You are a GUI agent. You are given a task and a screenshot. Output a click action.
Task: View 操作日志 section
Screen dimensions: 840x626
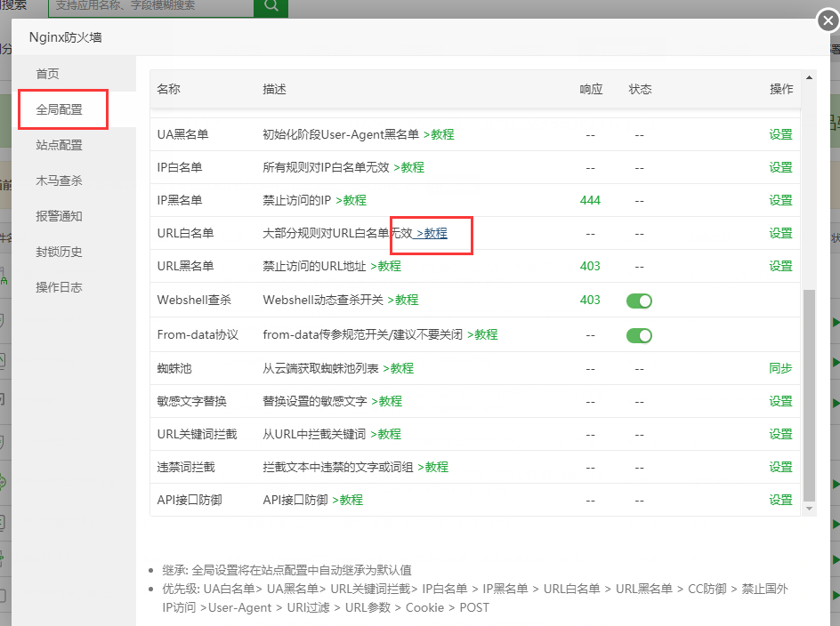tap(59, 287)
